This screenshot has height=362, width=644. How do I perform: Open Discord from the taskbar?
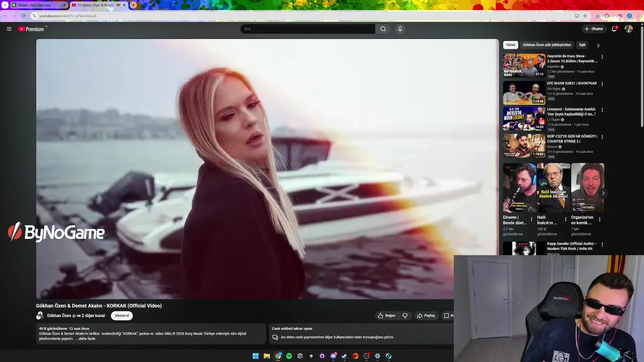click(x=333, y=356)
